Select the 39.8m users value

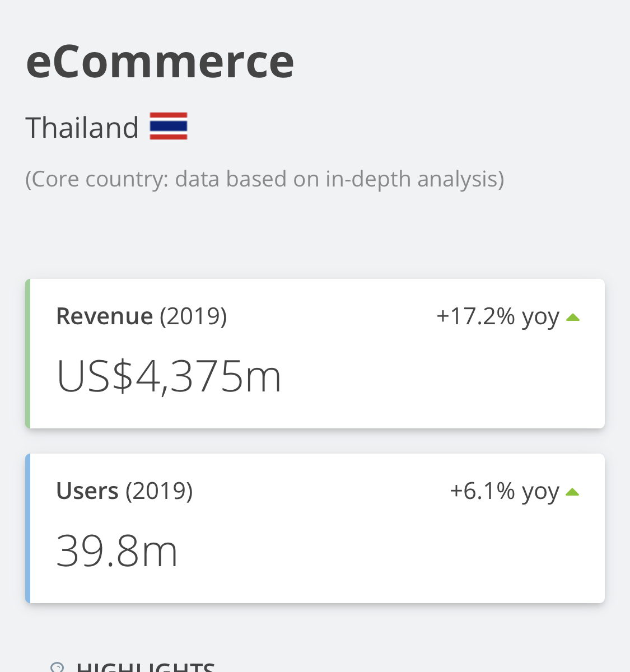(117, 552)
